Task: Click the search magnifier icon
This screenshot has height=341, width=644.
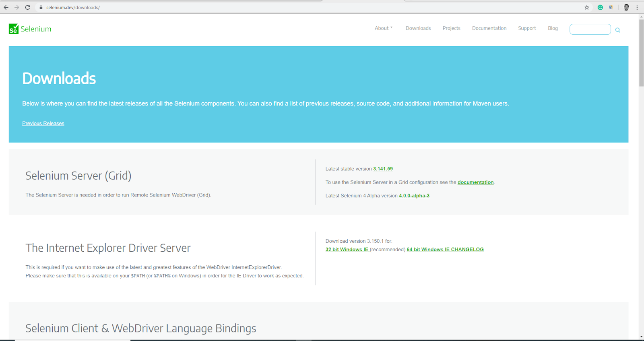Action: (x=618, y=30)
